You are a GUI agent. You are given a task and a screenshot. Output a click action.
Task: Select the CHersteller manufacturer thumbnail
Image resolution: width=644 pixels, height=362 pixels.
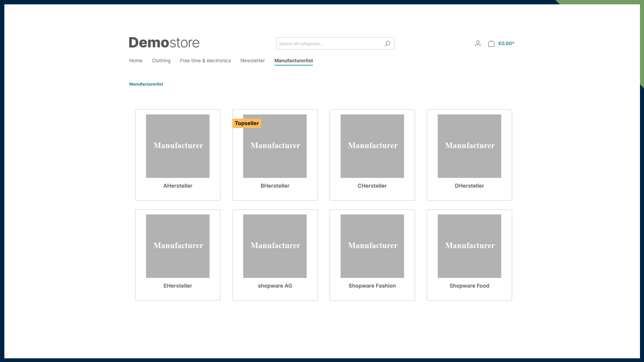pos(372,146)
